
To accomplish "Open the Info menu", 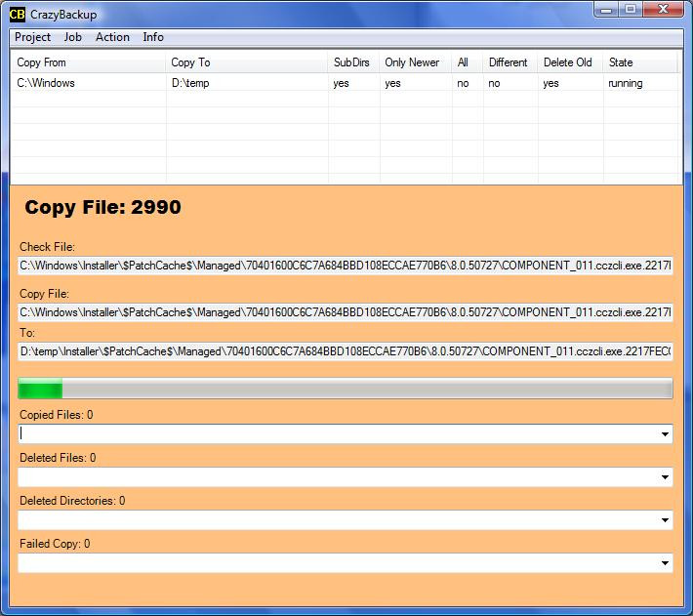I will (x=153, y=37).
